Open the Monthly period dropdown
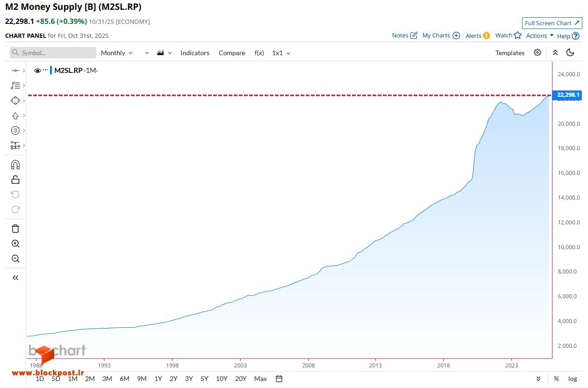This screenshot has width=588, height=388. [117, 53]
